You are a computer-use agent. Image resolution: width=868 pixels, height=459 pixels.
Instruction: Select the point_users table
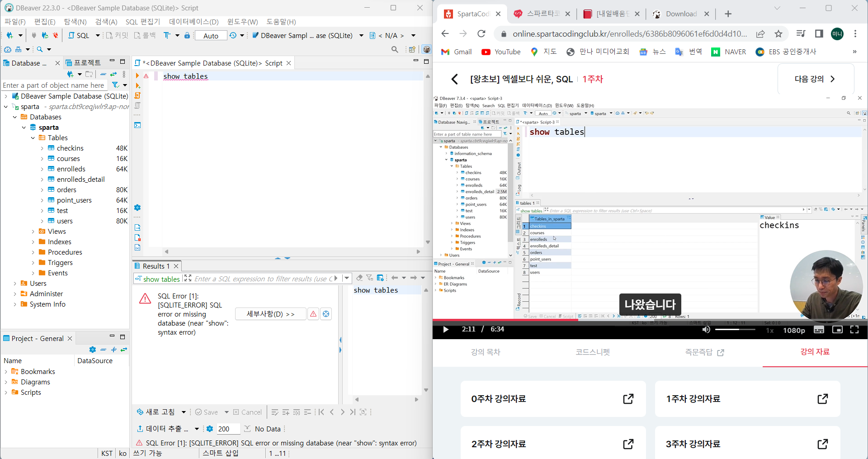pyautogui.click(x=74, y=200)
